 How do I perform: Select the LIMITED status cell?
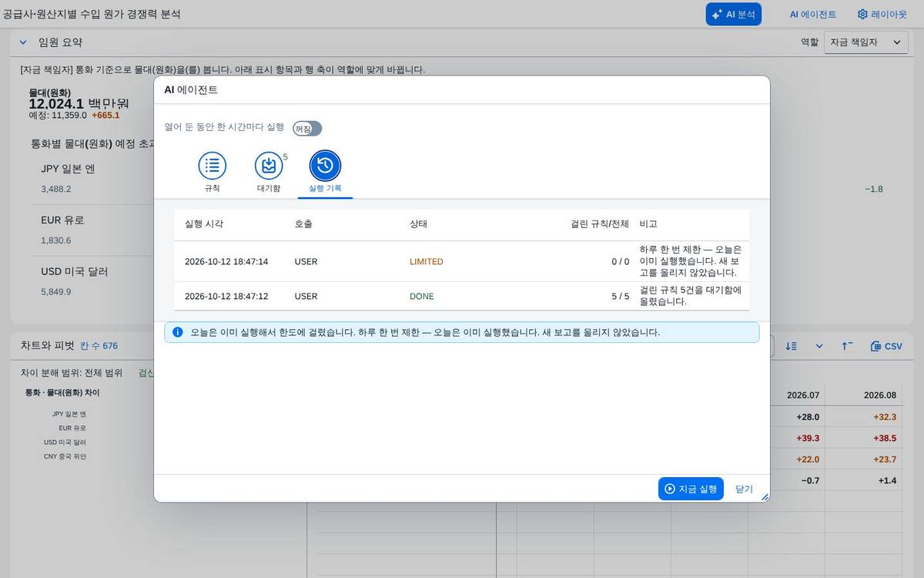click(x=426, y=261)
